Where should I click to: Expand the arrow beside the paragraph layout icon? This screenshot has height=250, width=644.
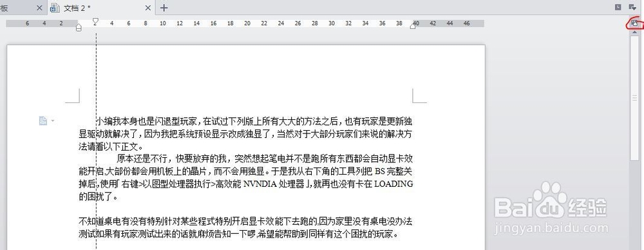(x=53, y=121)
